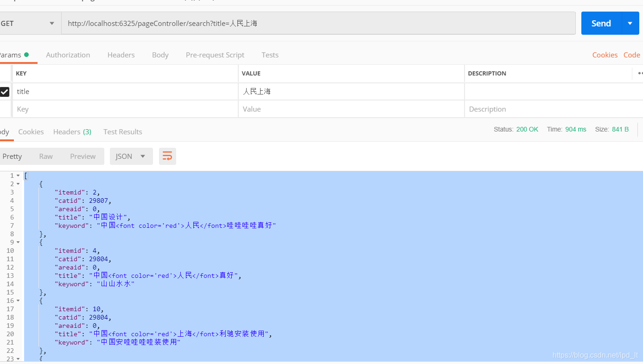Open the Send options dropdown arrow
643x364 pixels.
pos(630,23)
